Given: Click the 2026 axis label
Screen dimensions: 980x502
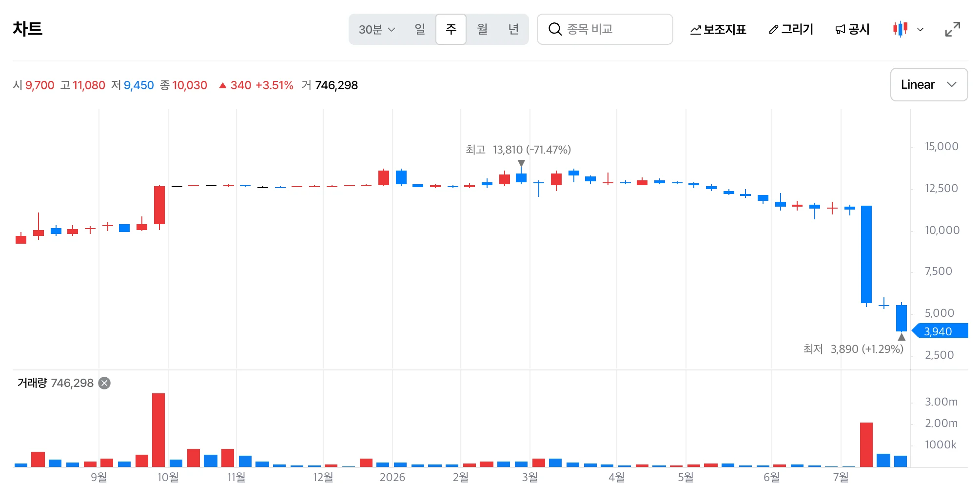Looking at the screenshot, I should click(392, 477).
